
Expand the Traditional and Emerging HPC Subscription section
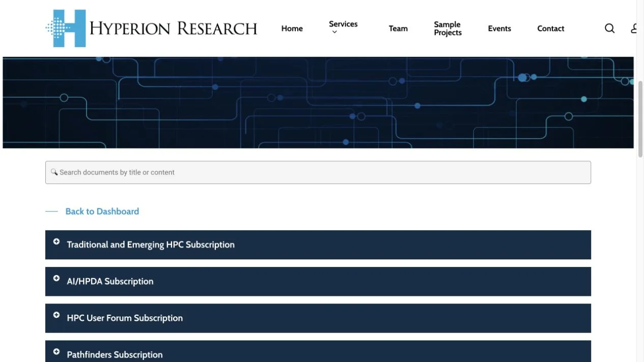[x=318, y=245]
